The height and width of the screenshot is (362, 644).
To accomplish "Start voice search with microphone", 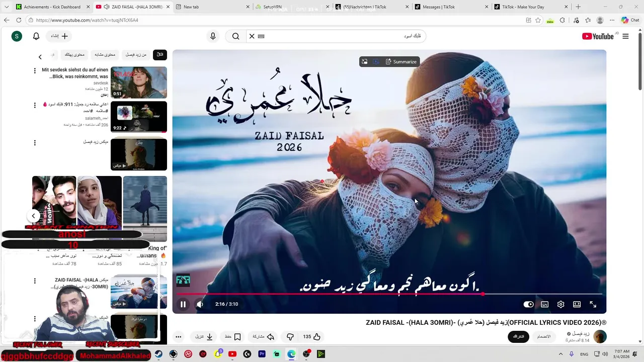I will 213,36.
